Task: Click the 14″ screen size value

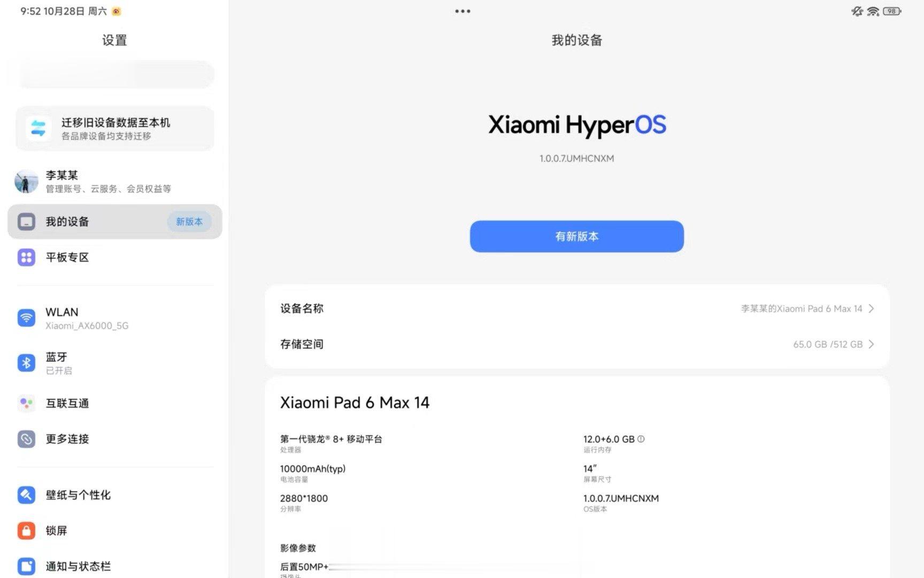Action: [x=590, y=468]
